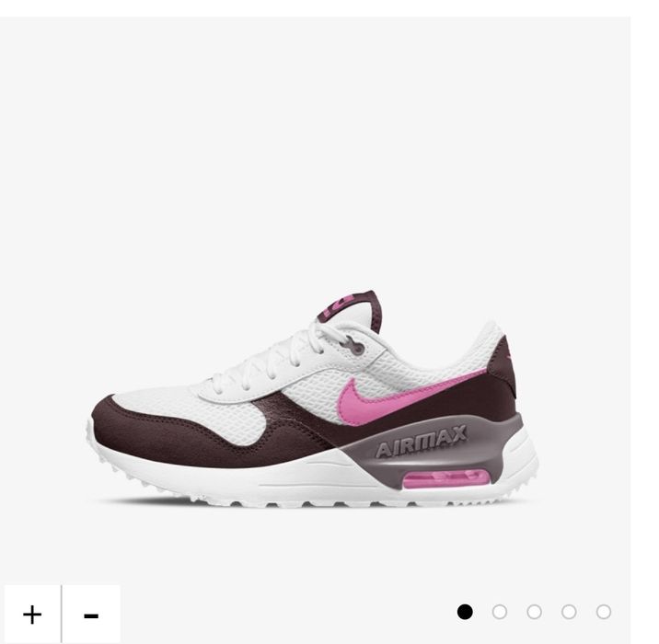Zoom out with the minus button
Image resolution: width=659 pixels, height=644 pixels.
[91, 615]
